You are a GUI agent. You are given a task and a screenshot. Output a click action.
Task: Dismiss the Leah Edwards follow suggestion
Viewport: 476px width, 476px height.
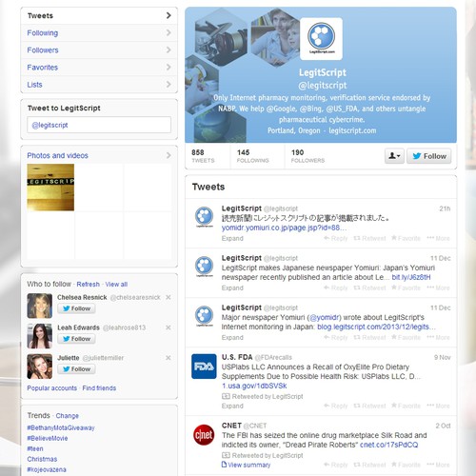[169, 327]
